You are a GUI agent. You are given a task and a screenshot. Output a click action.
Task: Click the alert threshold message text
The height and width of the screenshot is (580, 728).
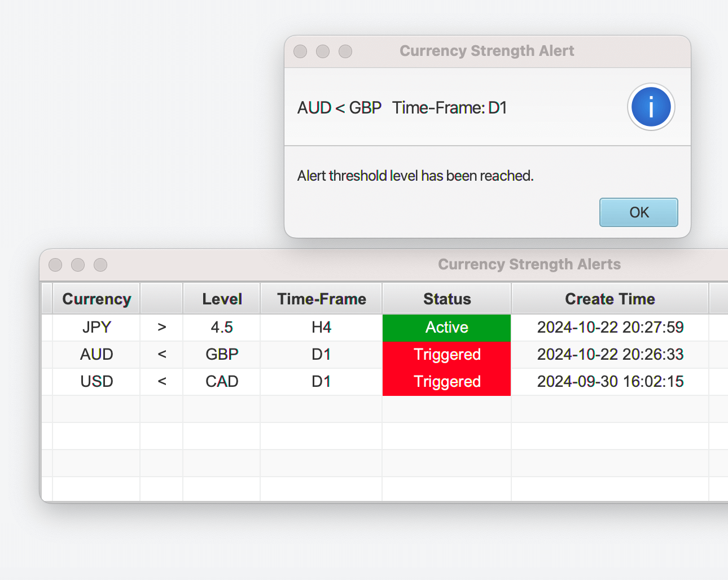point(415,176)
